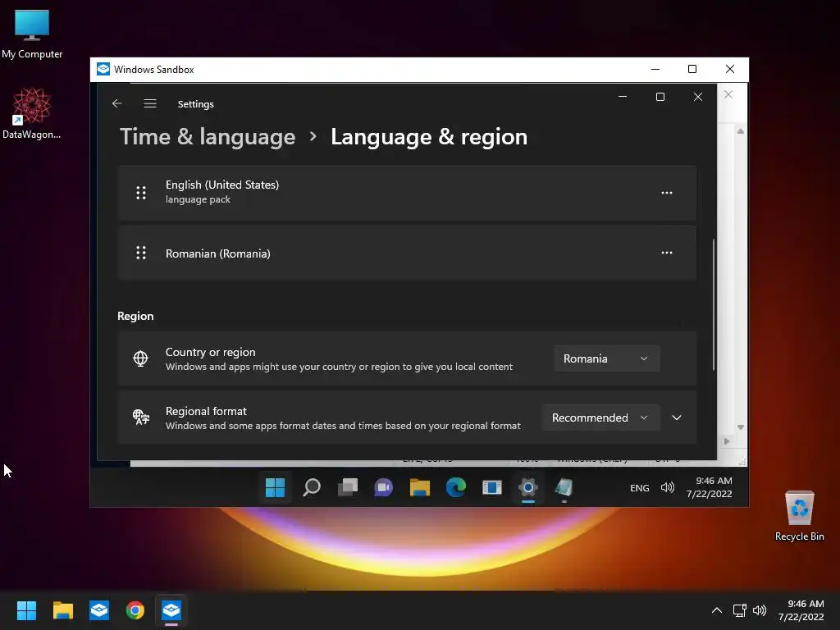
Task: Open the host Windows Start menu
Action: [26, 610]
